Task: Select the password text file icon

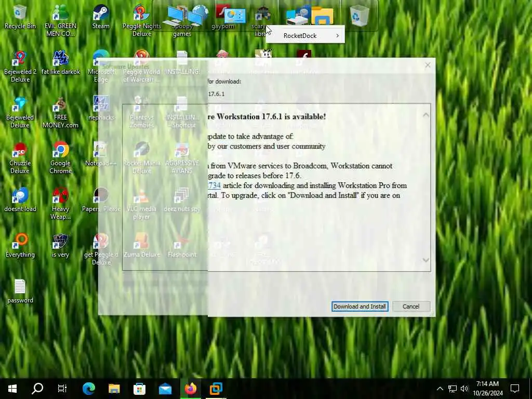Action: click(20, 292)
